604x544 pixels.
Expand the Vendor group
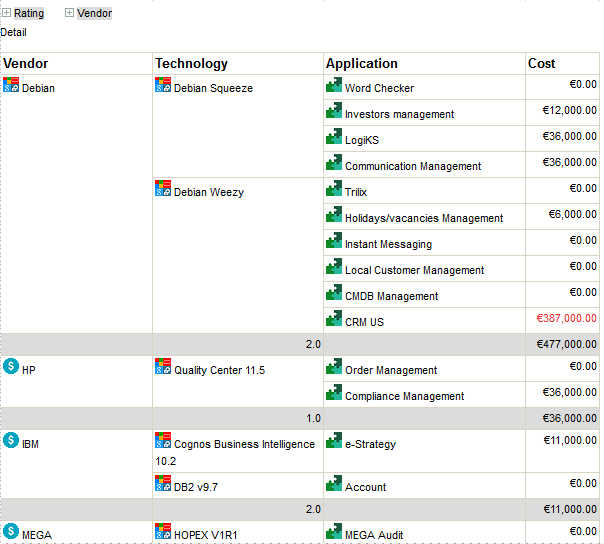point(70,14)
